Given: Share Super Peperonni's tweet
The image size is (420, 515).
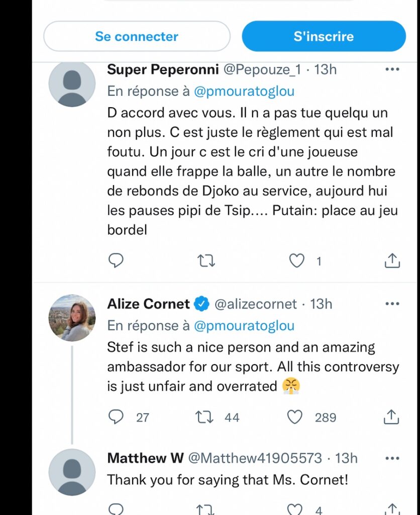Looking at the screenshot, I should (x=392, y=261).
